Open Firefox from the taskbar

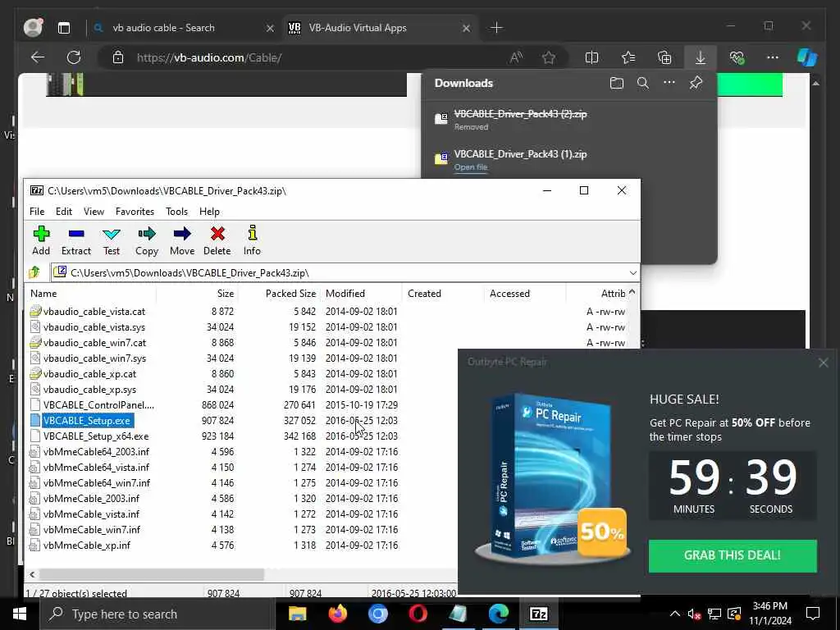[x=337, y=614]
